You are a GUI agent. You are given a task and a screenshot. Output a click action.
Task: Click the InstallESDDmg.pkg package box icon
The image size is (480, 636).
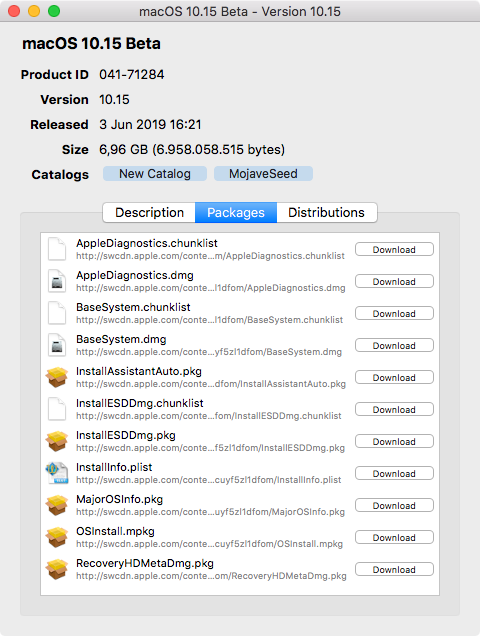57,441
